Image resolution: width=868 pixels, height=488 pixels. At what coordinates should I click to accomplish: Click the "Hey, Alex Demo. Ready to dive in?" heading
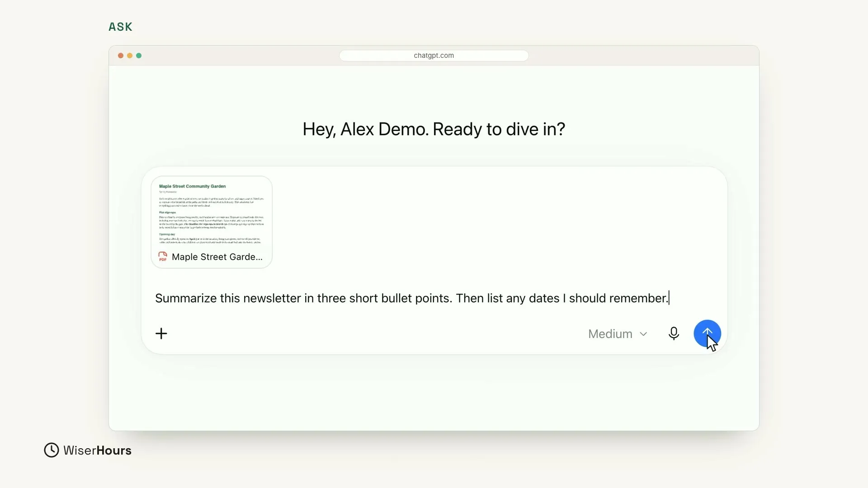pos(434,129)
